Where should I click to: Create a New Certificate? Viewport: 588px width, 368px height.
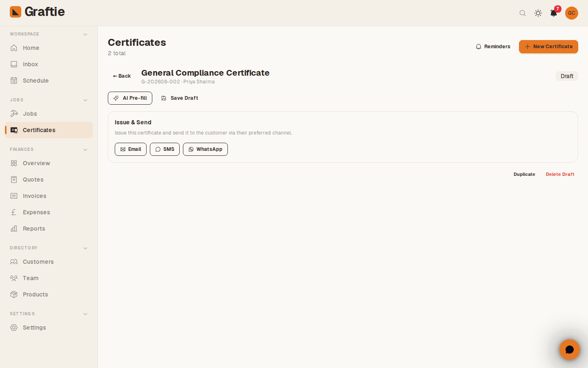(548, 47)
